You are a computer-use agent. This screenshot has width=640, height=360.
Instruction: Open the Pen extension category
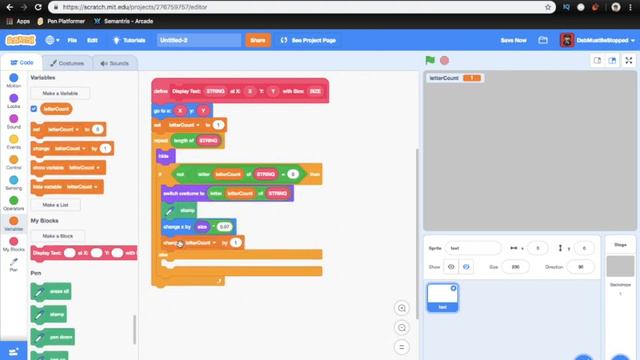coord(13,264)
